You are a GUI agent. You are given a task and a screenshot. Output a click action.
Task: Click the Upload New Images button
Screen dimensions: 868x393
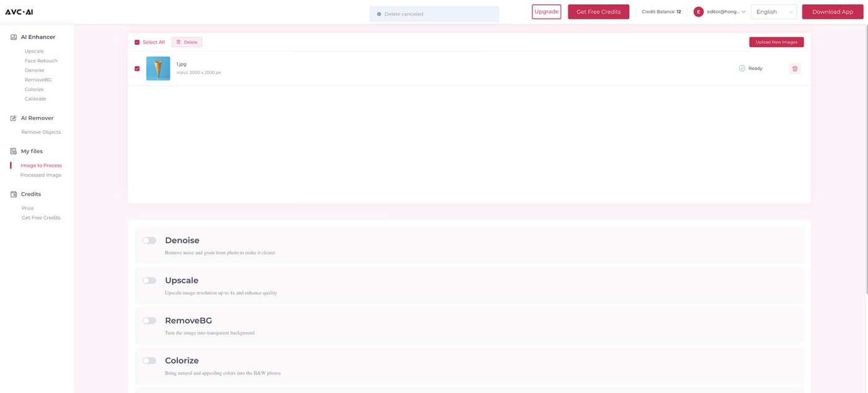tap(776, 42)
